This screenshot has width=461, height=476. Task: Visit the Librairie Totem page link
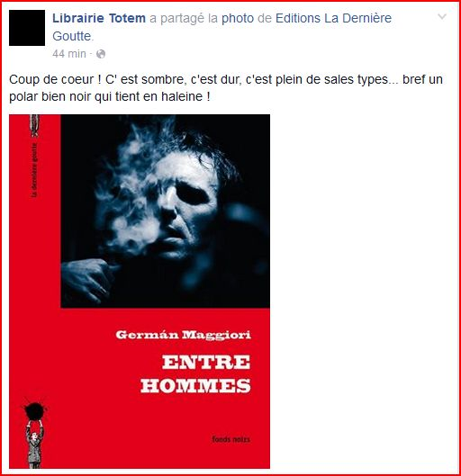99,18
